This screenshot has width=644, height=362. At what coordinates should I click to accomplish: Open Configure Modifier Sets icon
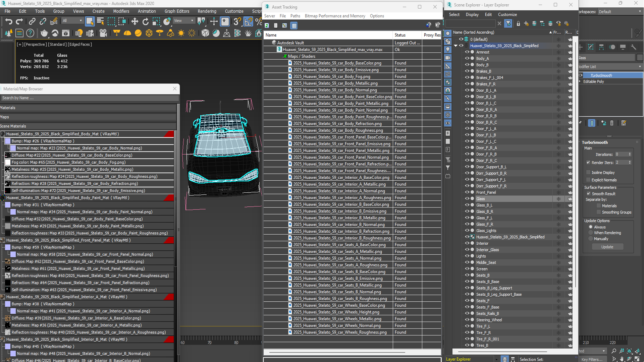coord(624,123)
